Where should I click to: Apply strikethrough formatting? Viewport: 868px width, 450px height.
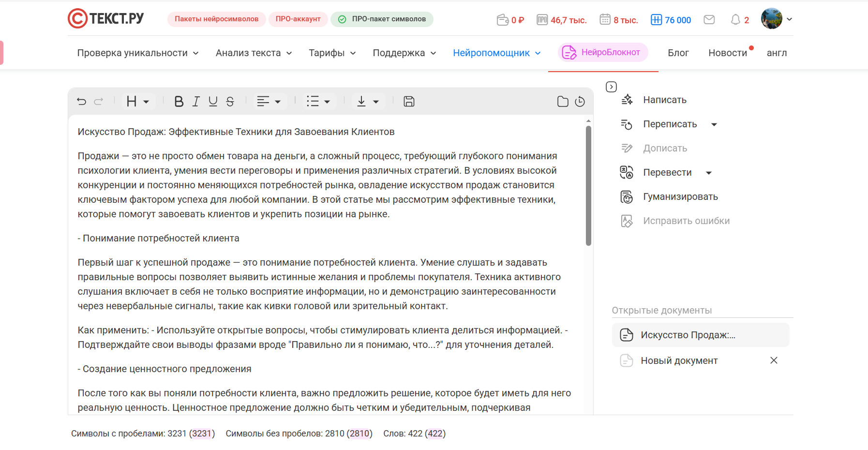[230, 101]
